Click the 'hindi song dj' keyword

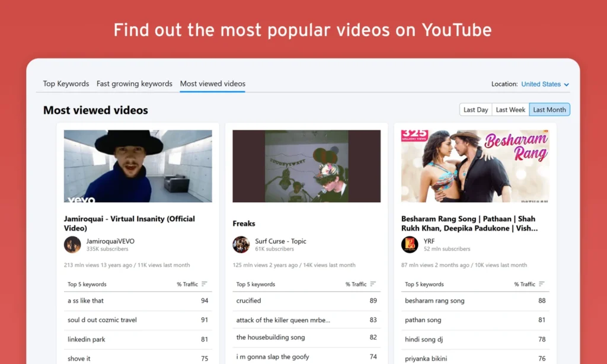[x=424, y=339]
